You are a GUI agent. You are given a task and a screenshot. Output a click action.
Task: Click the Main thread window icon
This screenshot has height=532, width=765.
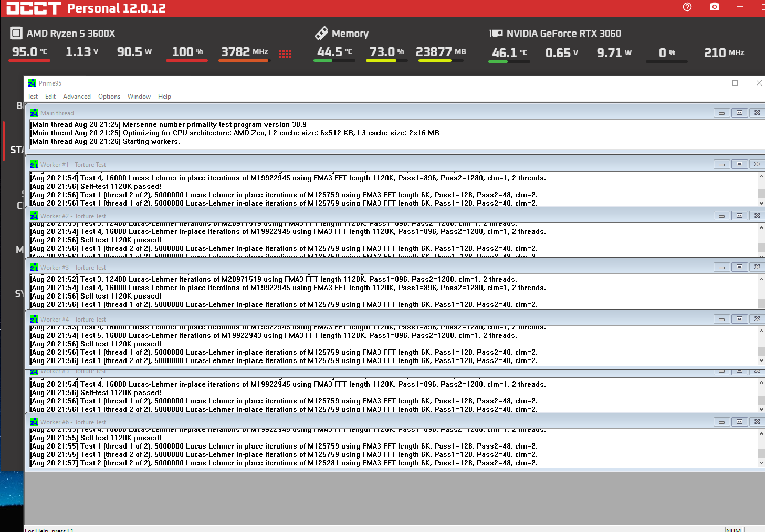[34, 113]
